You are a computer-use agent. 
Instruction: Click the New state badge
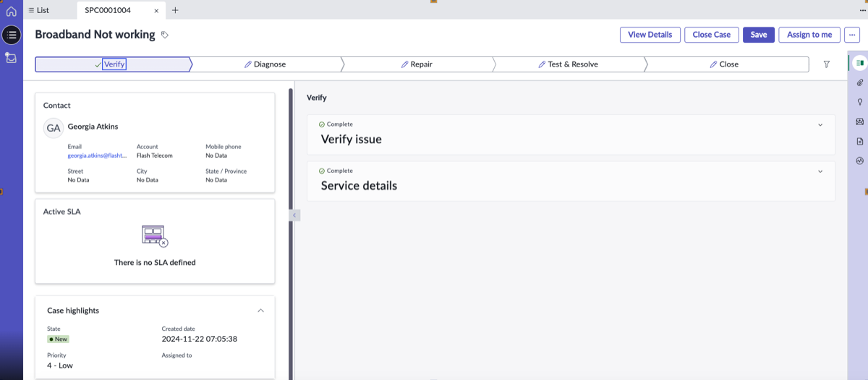(58, 339)
